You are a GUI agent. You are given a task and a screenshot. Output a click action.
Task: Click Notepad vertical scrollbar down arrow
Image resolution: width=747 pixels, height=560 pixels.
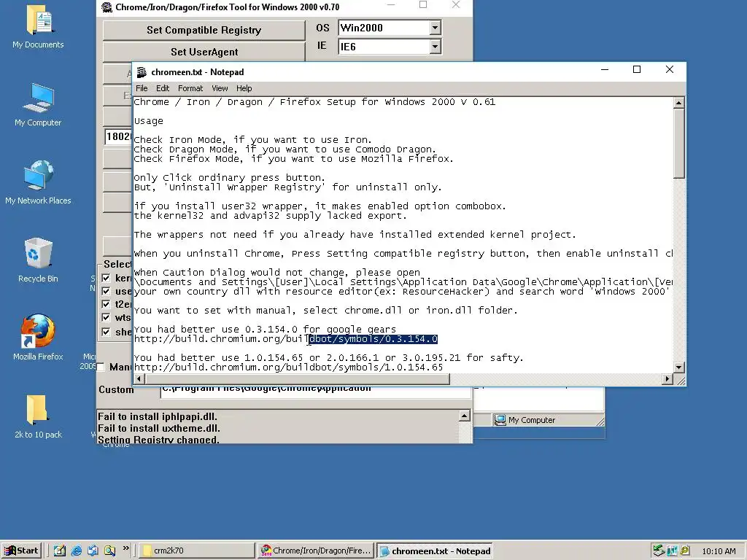(x=679, y=367)
